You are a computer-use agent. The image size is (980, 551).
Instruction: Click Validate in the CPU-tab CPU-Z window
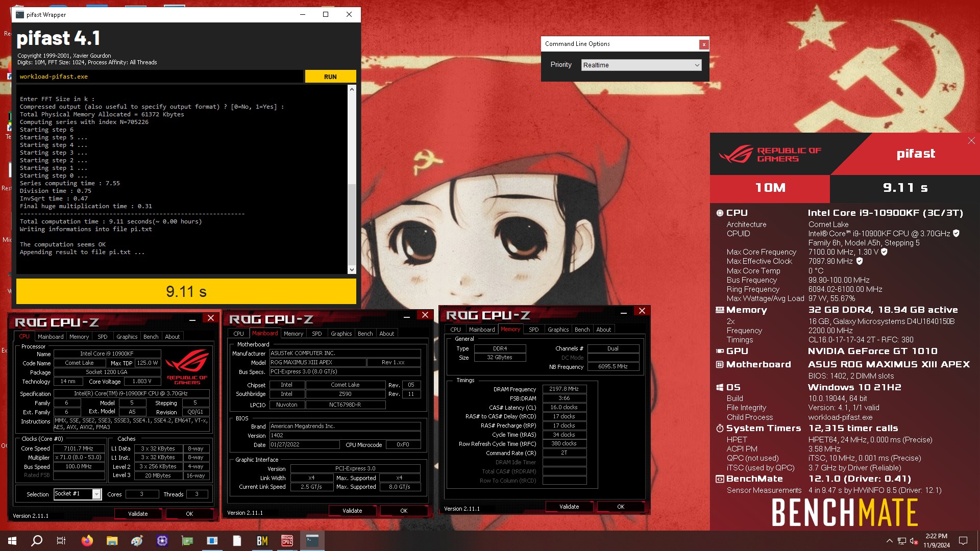coord(138,514)
